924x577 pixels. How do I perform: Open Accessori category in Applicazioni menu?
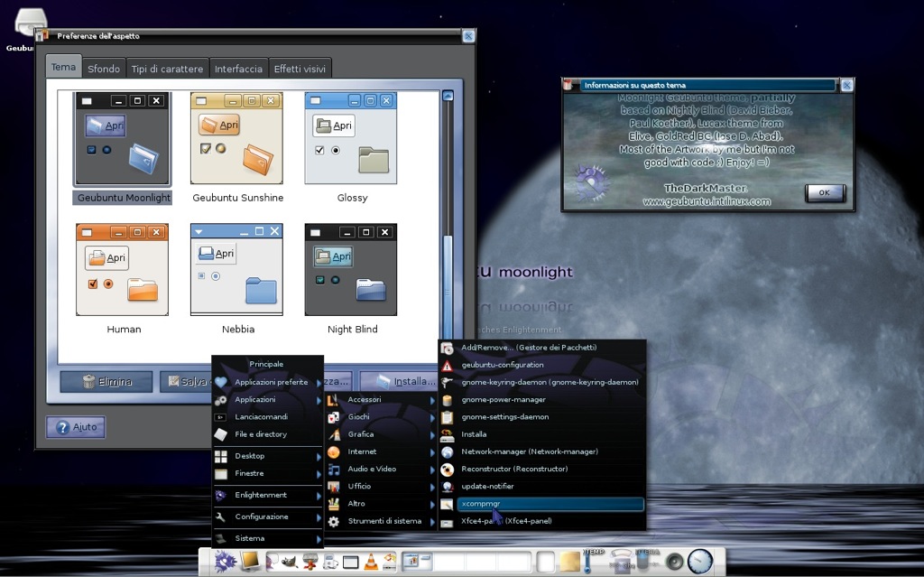[x=382, y=399]
